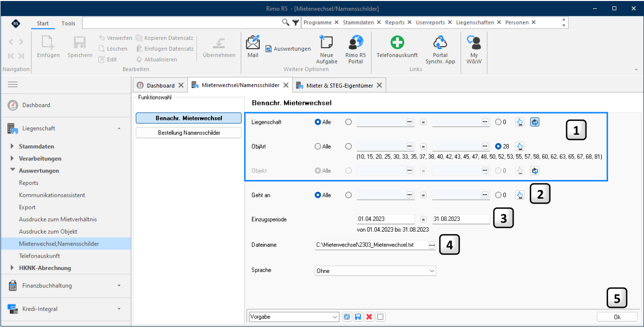Screen dimensions: 644x327
Task: Click the hand-select icon in ObjArt row
Action: coord(520,146)
